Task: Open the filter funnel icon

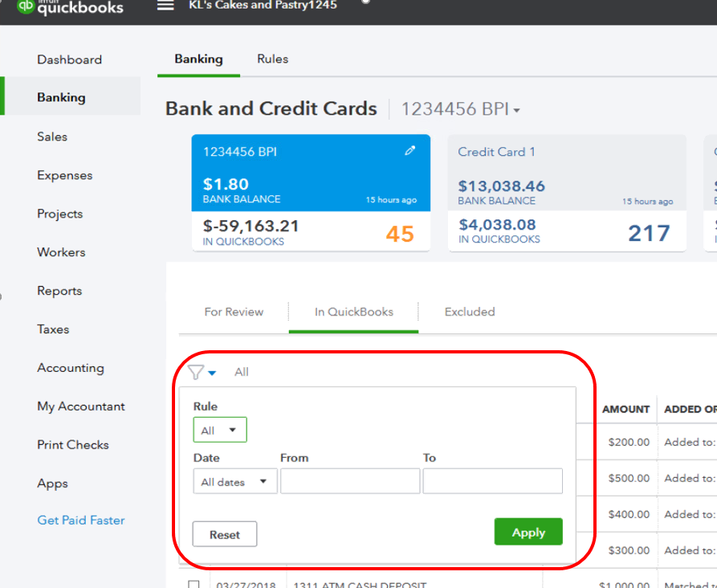Action: pos(196,372)
